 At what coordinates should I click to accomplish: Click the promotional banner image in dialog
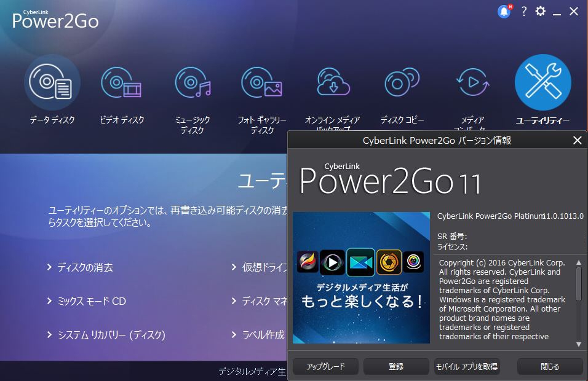(361, 278)
